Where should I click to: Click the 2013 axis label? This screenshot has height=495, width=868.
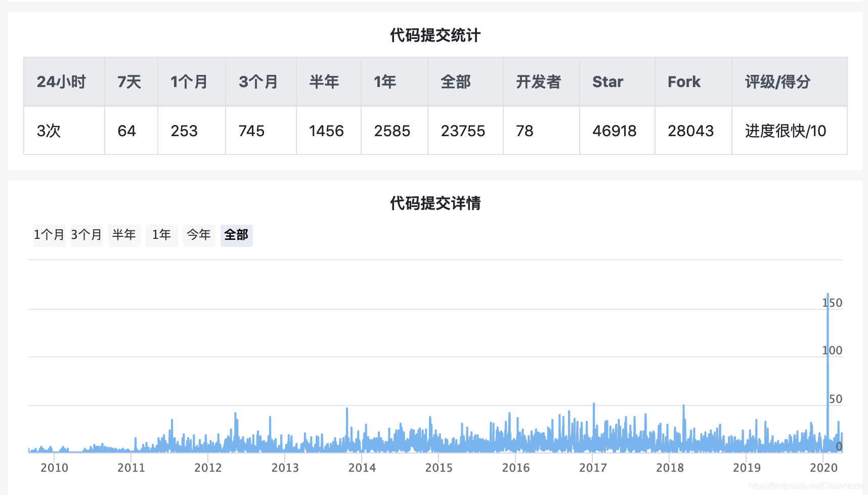tap(285, 468)
